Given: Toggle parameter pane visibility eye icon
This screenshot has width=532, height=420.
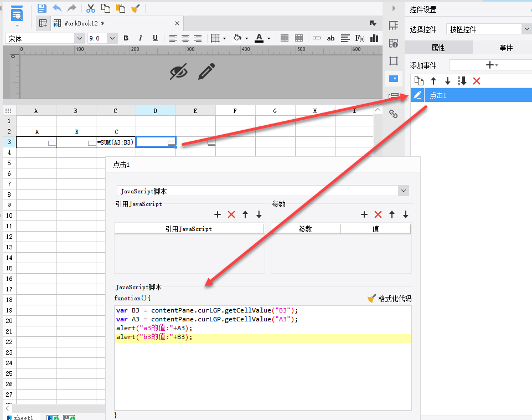Looking at the screenshot, I should click(178, 71).
